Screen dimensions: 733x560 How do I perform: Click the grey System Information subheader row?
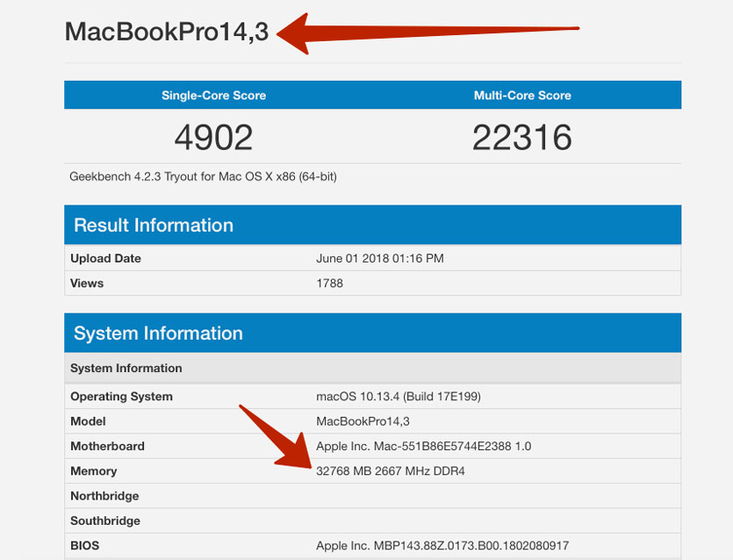point(372,368)
